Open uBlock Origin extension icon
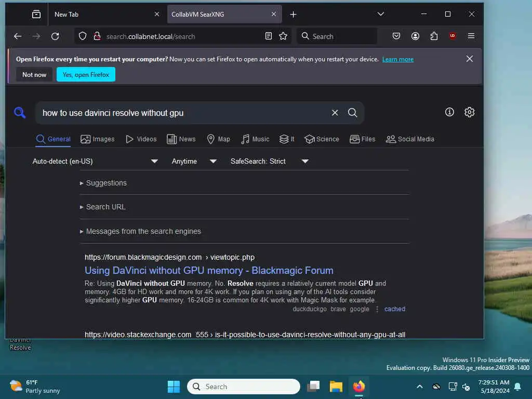The image size is (532, 399). pos(453,36)
